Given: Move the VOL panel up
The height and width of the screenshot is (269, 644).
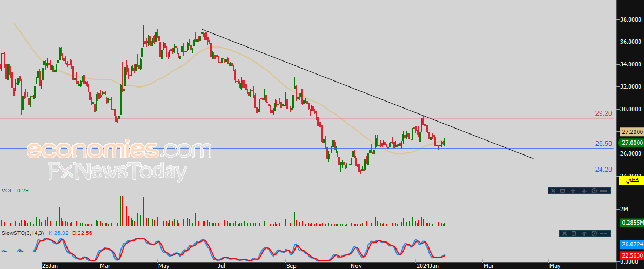Looking at the screenshot, I should pyautogui.click(x=573, y=191).
